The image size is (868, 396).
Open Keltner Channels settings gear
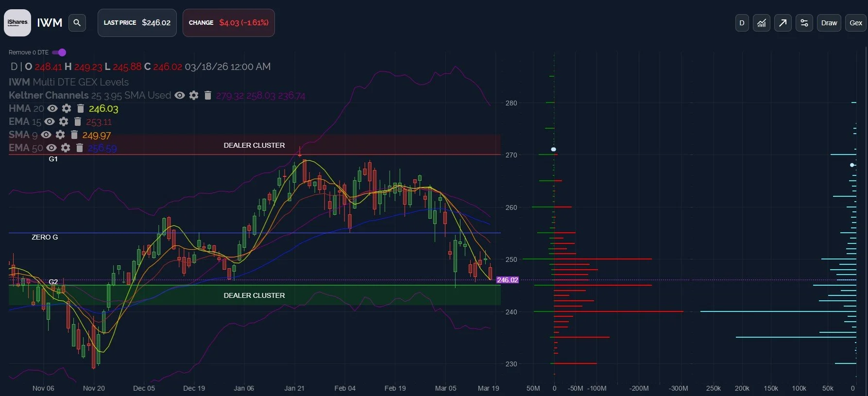(194, 95)
